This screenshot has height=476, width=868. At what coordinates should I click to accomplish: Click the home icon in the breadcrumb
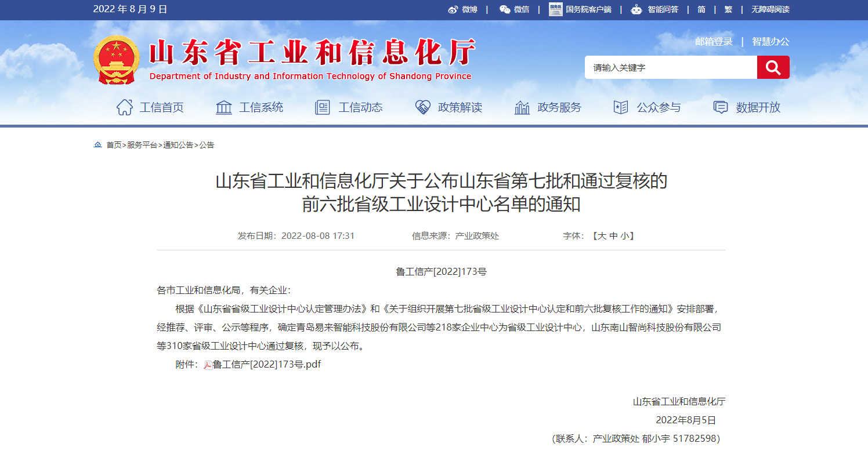(97, 145)
